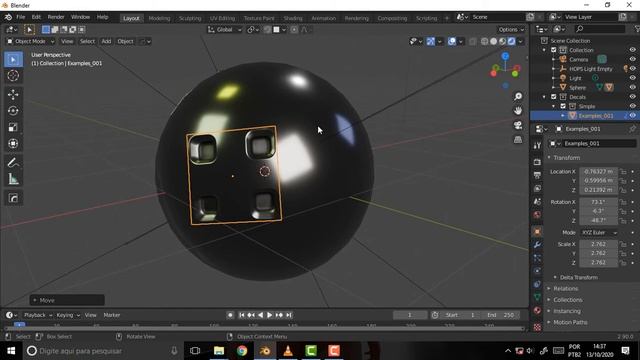
Task: Open the Object Data properties tab
Action: click(x=537, y=297)
